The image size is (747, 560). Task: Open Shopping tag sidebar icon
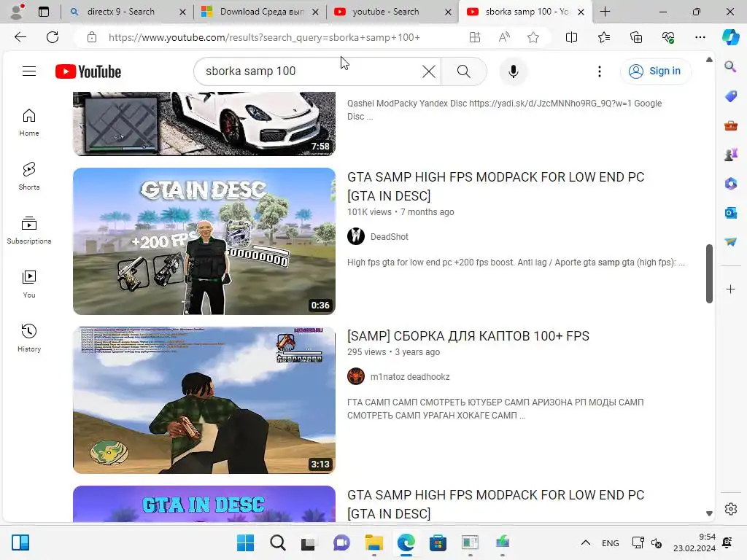coord(730,96)
